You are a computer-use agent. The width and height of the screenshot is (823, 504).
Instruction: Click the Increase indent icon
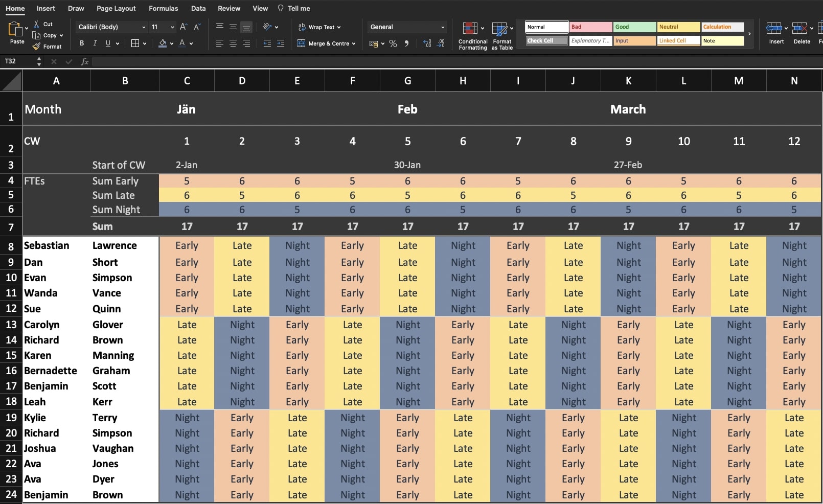280,43
